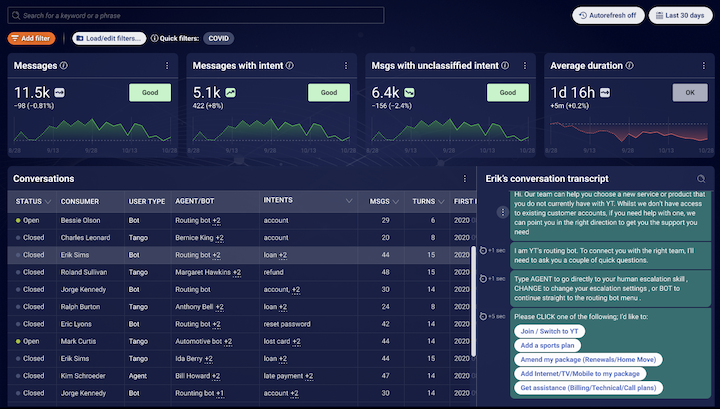Choose Join / Switch to YT option
The height and width of the screenshot is (409, 720).
[550, 331]
